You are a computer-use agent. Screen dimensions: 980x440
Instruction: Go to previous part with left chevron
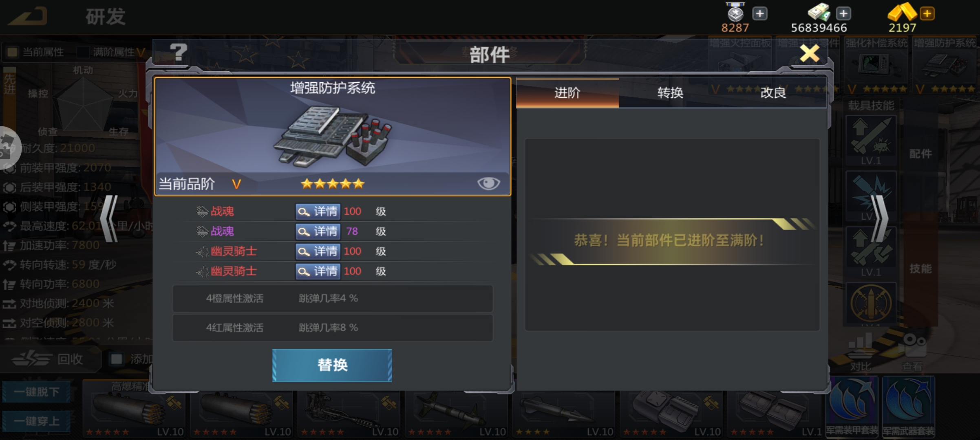pyautogui.click(x=109, y=219)
